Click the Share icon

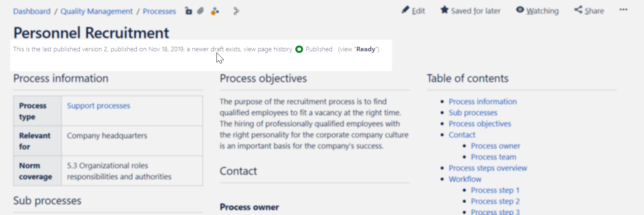point(578,10)
